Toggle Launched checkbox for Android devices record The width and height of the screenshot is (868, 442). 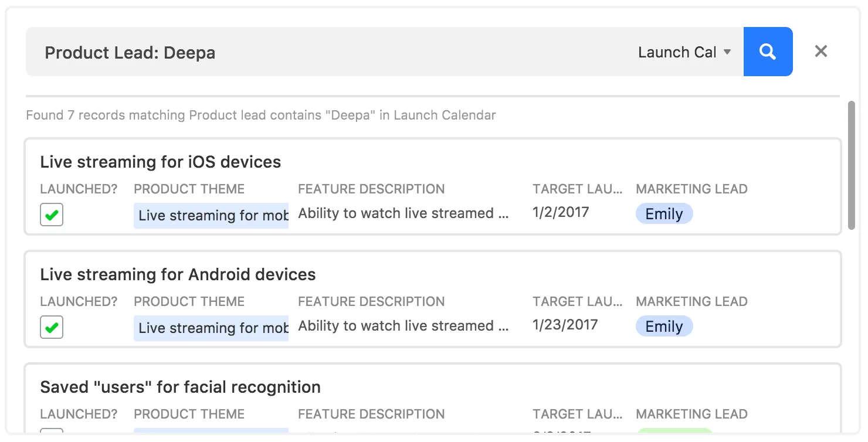[x=52, y=327]
